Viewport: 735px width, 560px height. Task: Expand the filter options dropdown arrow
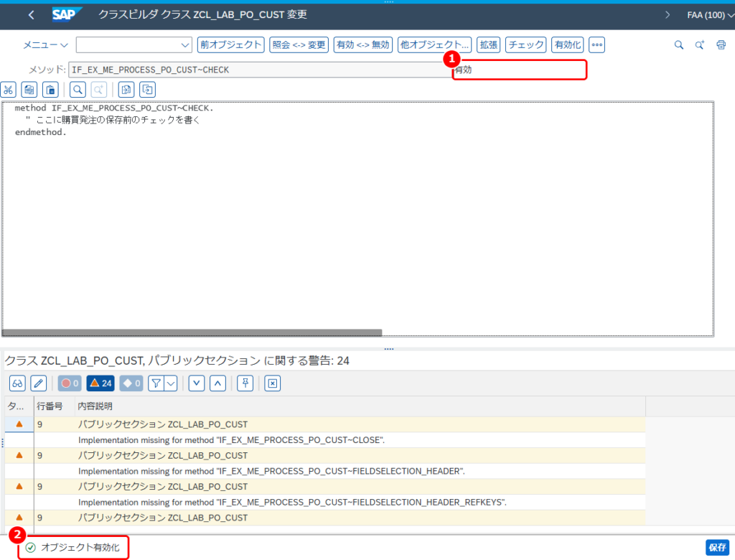coord(171,383)
